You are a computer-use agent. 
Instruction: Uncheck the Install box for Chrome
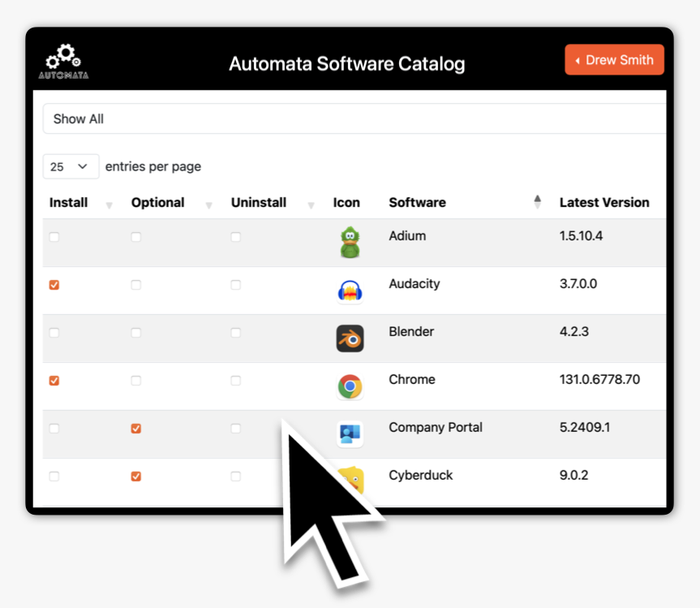click(x=54, y=381)
